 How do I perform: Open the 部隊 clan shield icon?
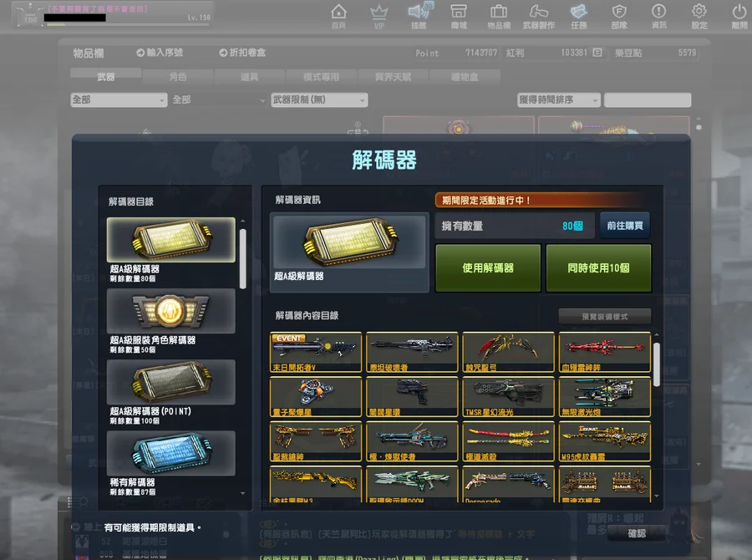(x=619, y=16)
